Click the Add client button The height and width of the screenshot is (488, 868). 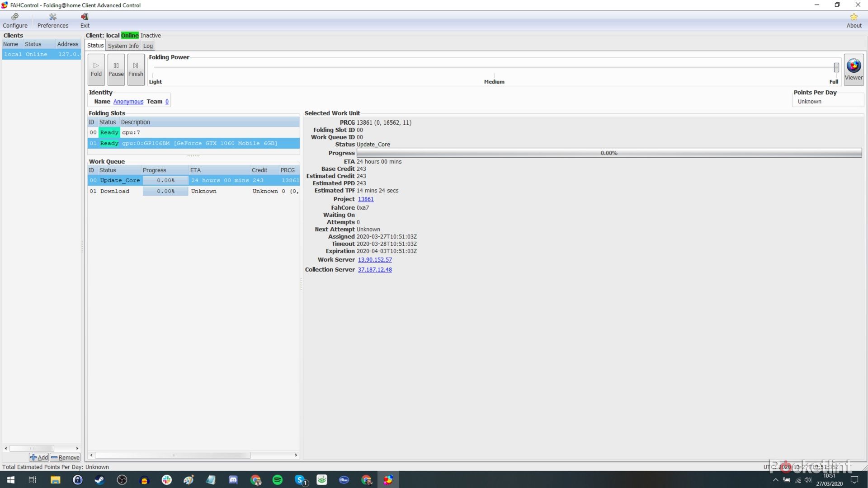pyautogui.click(x=39, y=457)
